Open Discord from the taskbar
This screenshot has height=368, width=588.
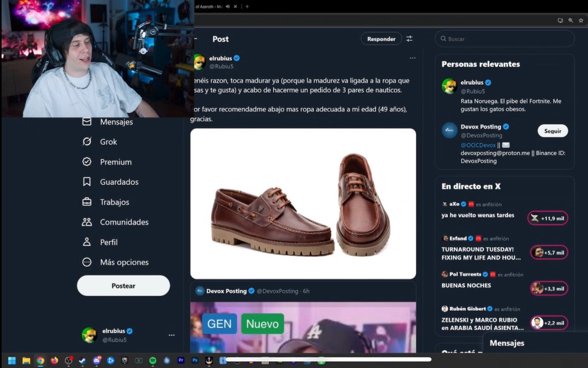(x=97, y=361)
